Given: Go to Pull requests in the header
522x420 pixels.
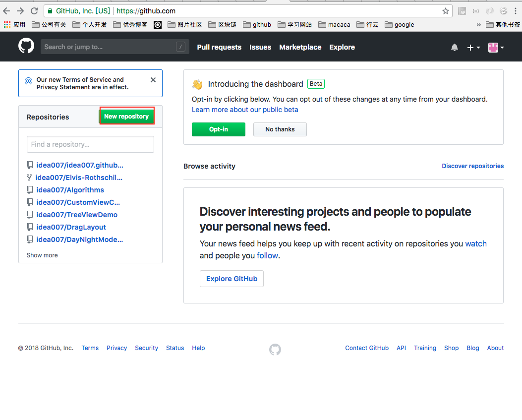Looking at the screenshot, I should pyautogui.click(x=219, y=47).
